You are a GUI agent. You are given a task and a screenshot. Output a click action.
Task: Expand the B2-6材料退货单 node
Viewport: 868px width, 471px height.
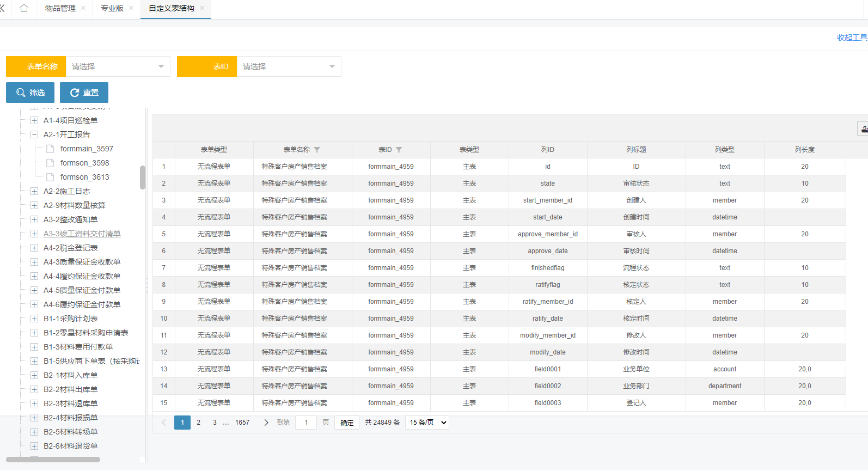click(34, 446)
